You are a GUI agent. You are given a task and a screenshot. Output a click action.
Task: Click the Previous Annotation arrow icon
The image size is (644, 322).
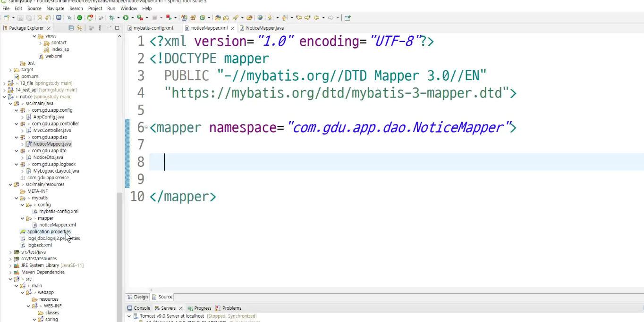[284, 17]
